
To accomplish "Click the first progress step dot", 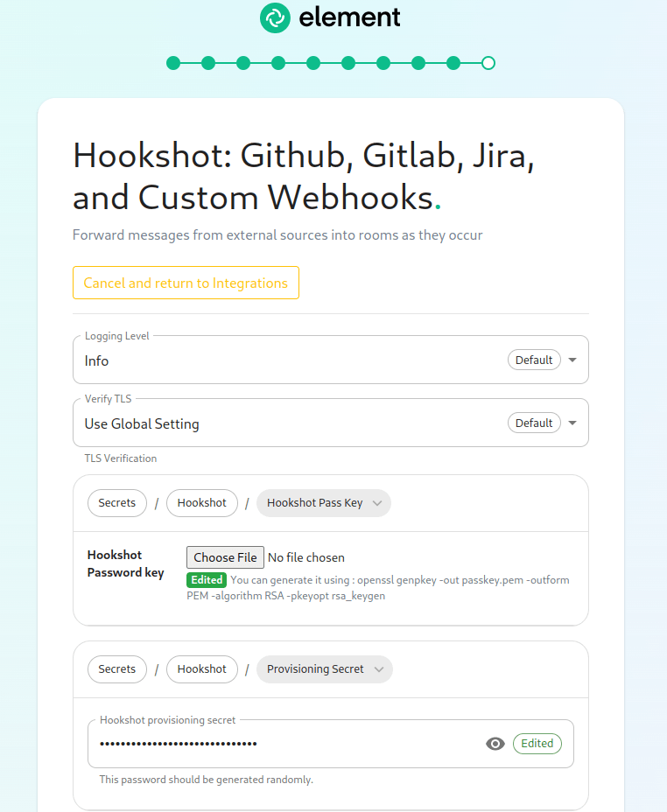I will 173,63.
